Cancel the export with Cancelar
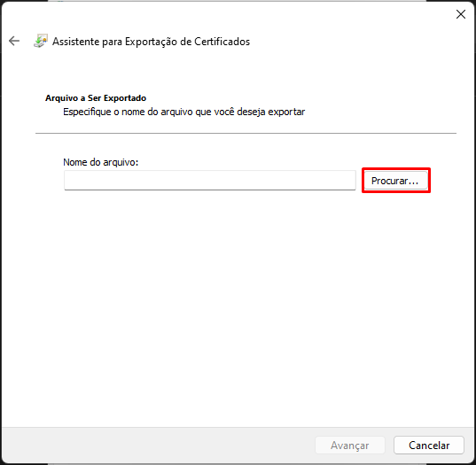 [x=429, y=445]
